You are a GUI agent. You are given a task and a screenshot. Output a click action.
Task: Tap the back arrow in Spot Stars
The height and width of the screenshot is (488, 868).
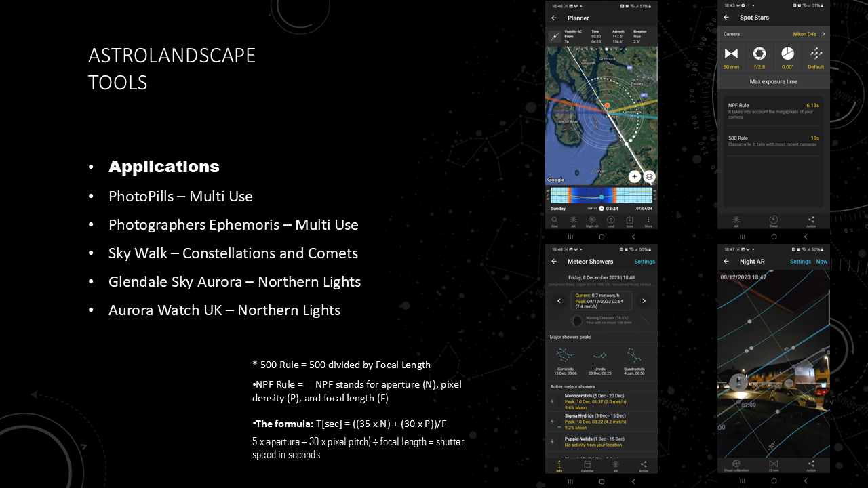726,18
